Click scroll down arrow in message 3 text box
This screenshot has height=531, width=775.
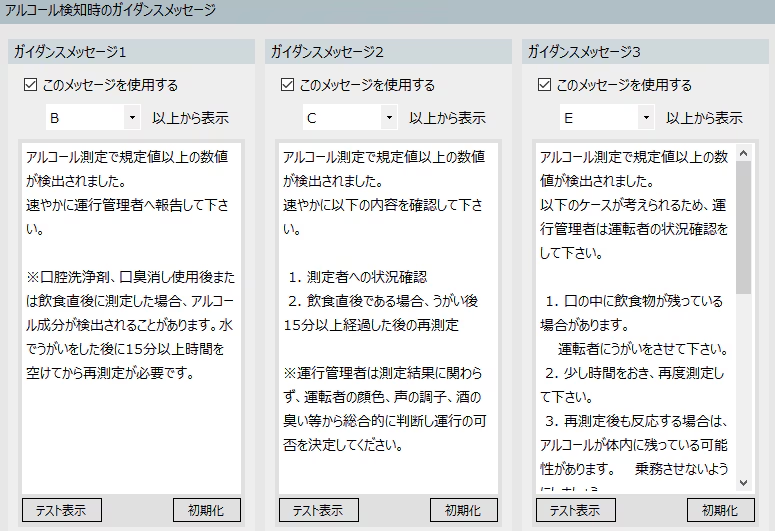(x=744, y=482)
